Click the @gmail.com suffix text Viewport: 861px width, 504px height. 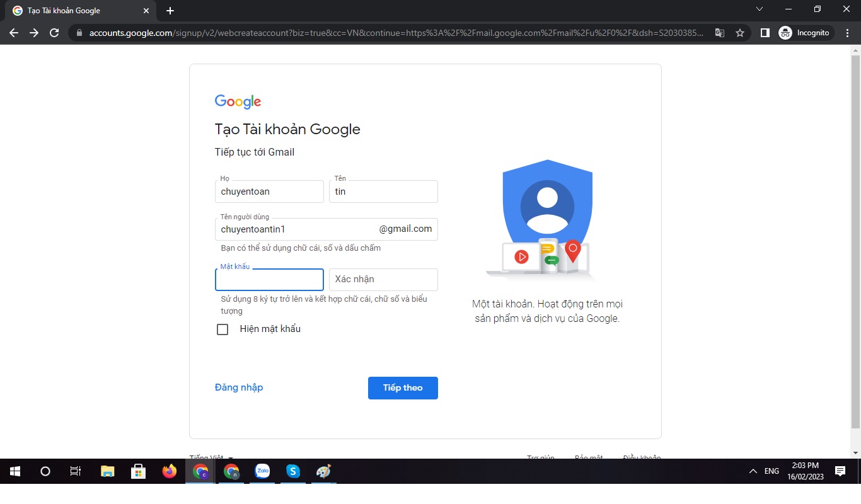pos(405,229)
